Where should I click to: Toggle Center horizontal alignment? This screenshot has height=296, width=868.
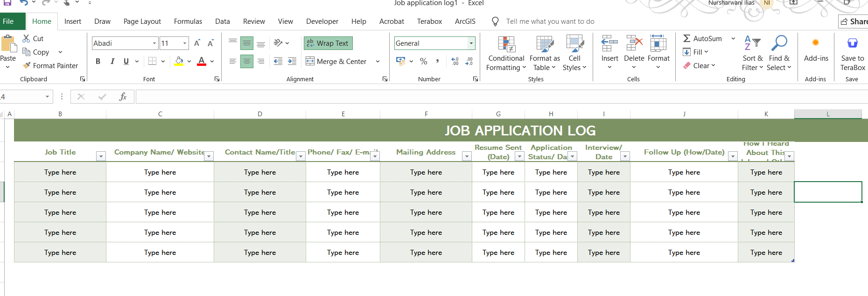(247, 61)
